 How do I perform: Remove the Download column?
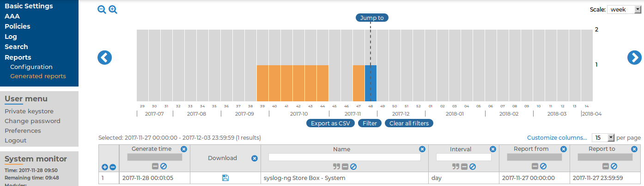click(x=254, y=158)
